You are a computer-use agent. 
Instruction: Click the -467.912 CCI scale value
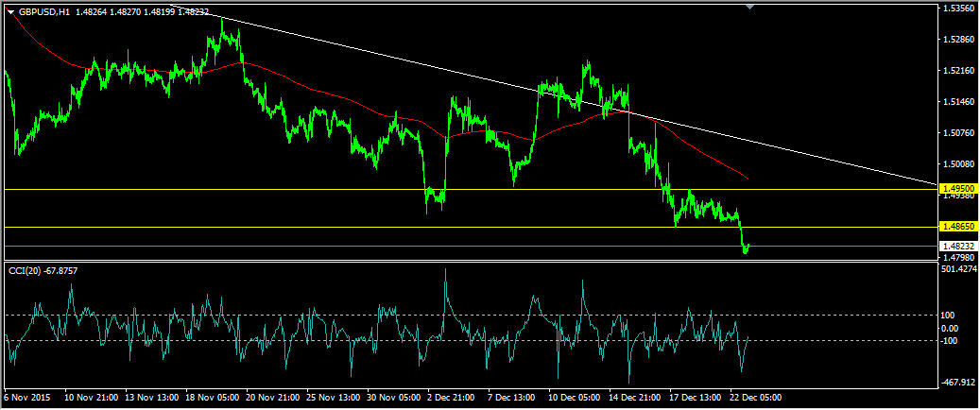(959, 382)
